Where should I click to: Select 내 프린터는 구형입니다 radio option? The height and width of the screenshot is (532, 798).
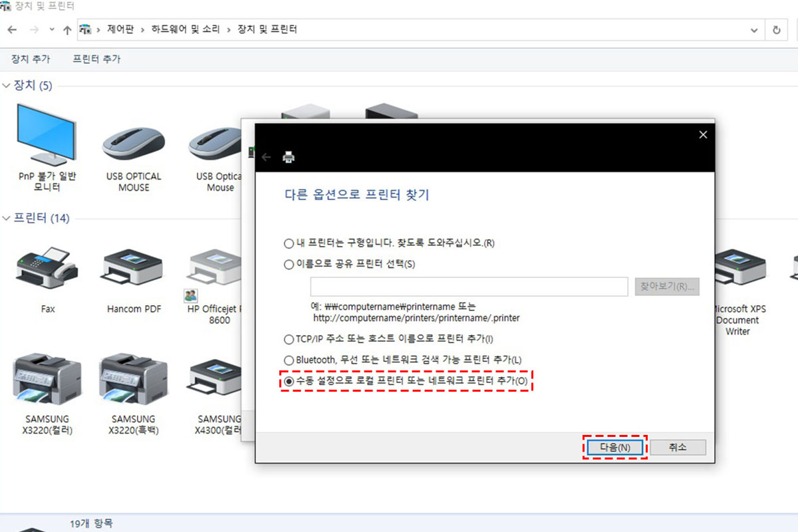coord(289,243)
